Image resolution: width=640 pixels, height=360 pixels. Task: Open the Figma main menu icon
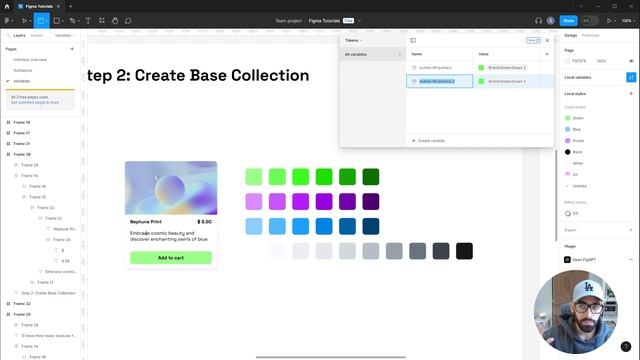[x=7, y=21]
